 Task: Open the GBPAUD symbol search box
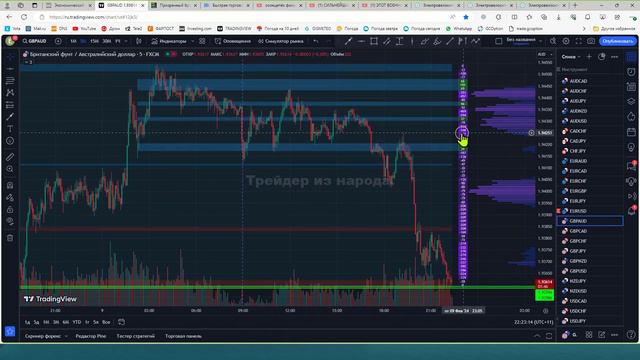35,41
